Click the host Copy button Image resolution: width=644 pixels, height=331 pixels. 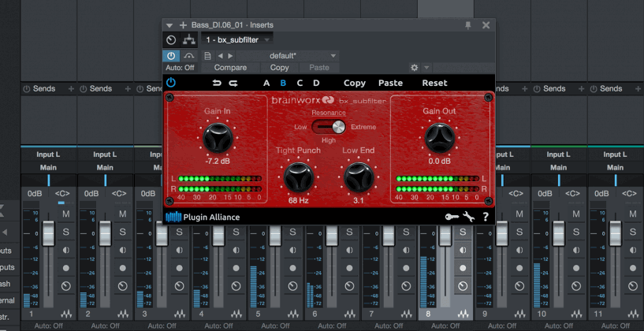[279, 68]
